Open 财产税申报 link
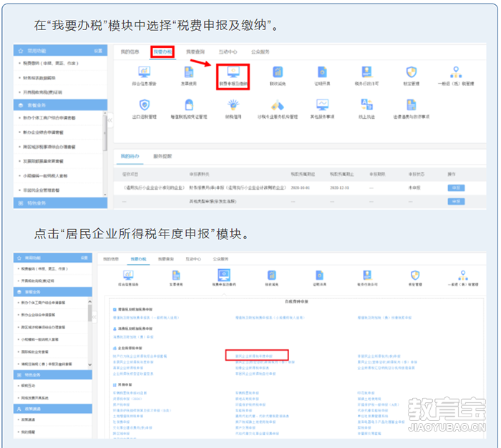Viewport: 501px width, 448px height. pyautogui.click(x=122, y=404)
